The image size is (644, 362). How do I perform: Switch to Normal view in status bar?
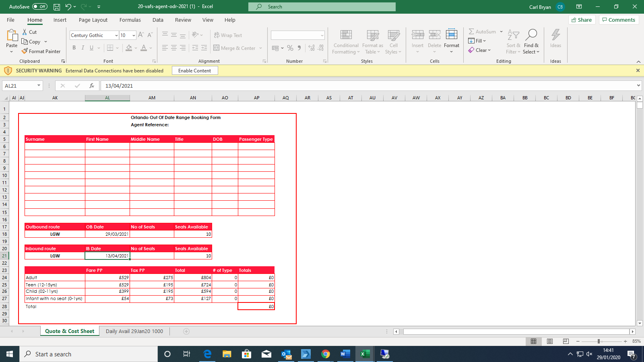[533, 341]
